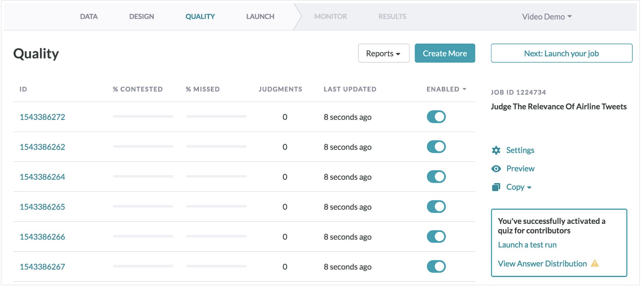Click the Judgments column header
The height and width of the screenshot is (287, 644).
(280, 89)
